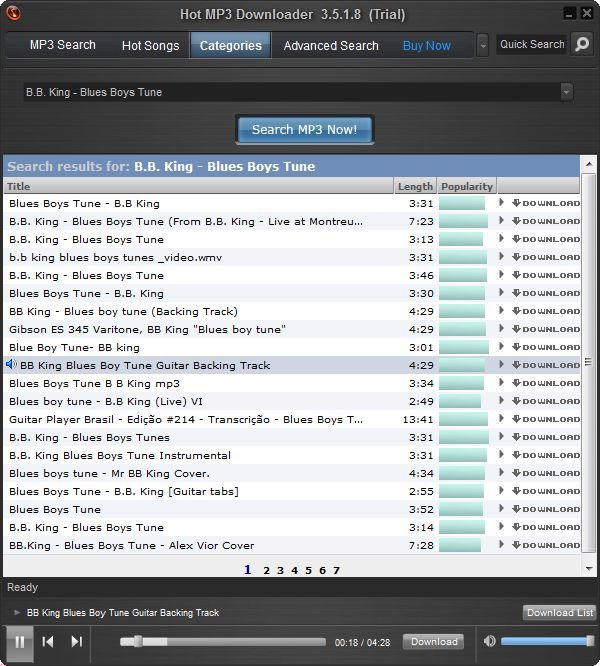Download the 3:14 'B.B. King - Blues Boys Tune'

tap(546, 527)
